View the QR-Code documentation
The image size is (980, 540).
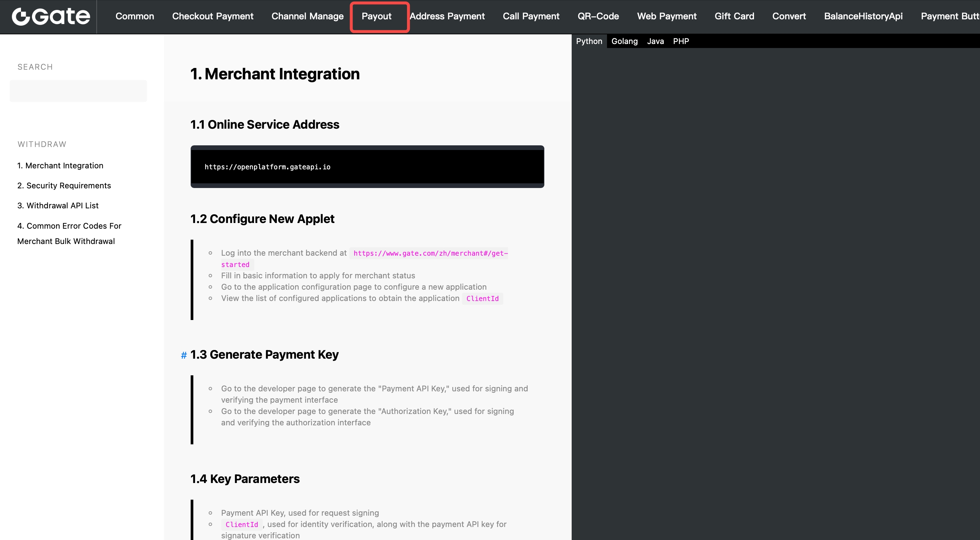598,16
